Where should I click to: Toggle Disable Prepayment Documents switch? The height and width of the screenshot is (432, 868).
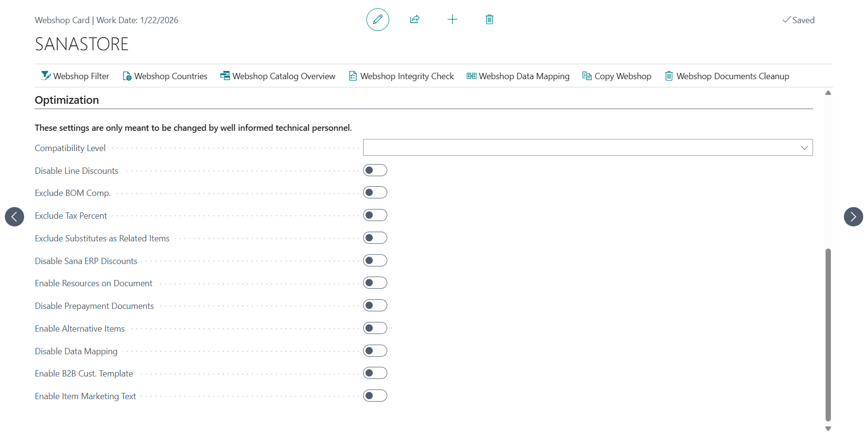click(375, 306)
